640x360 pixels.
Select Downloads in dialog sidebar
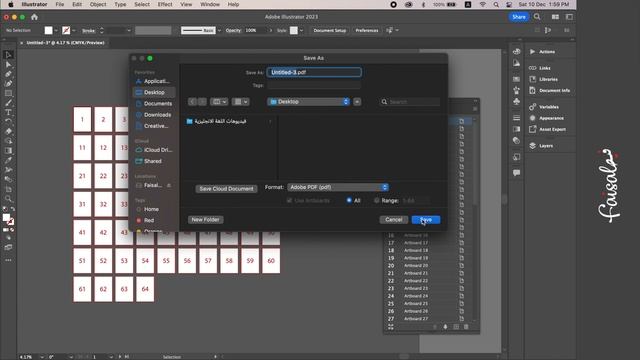point(153,115)
